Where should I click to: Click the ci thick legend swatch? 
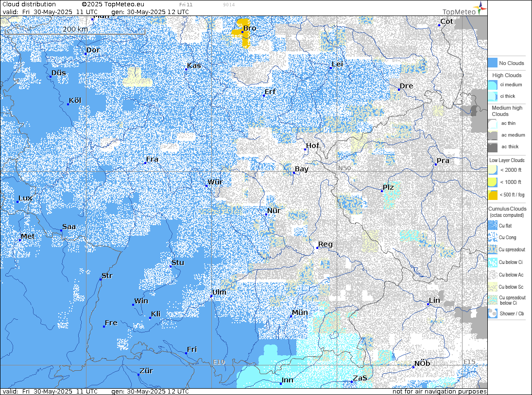[493, 97]
